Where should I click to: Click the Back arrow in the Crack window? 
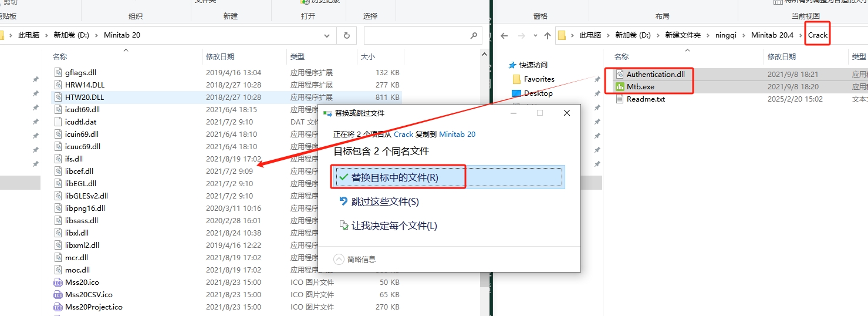point(504,35)
